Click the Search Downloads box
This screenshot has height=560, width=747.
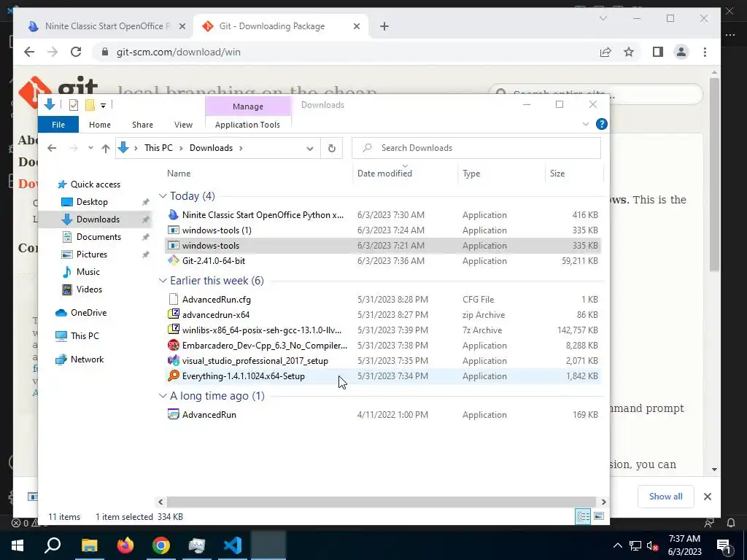pos(476,148)
